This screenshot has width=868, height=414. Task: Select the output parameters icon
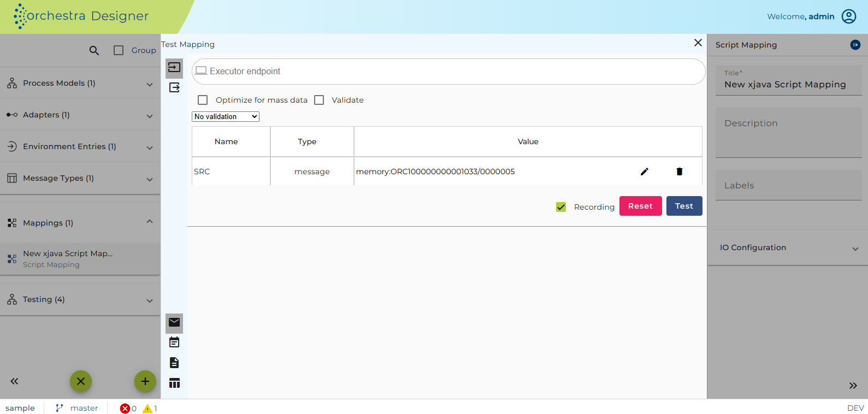tap(174, 87)
